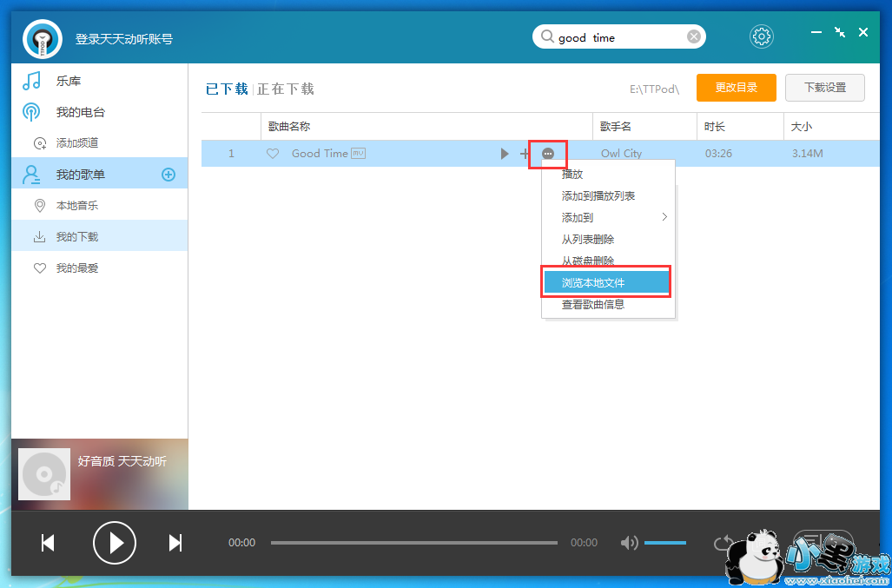Open the MV badge next to Good Time
This screenshot has width=892, height=588.
[x=358, y=152]
